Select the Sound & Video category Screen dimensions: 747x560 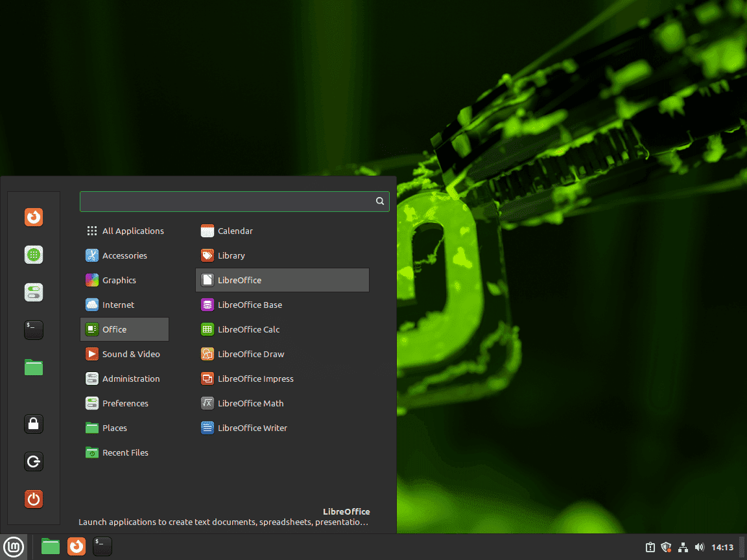click(x=124, y=355)
